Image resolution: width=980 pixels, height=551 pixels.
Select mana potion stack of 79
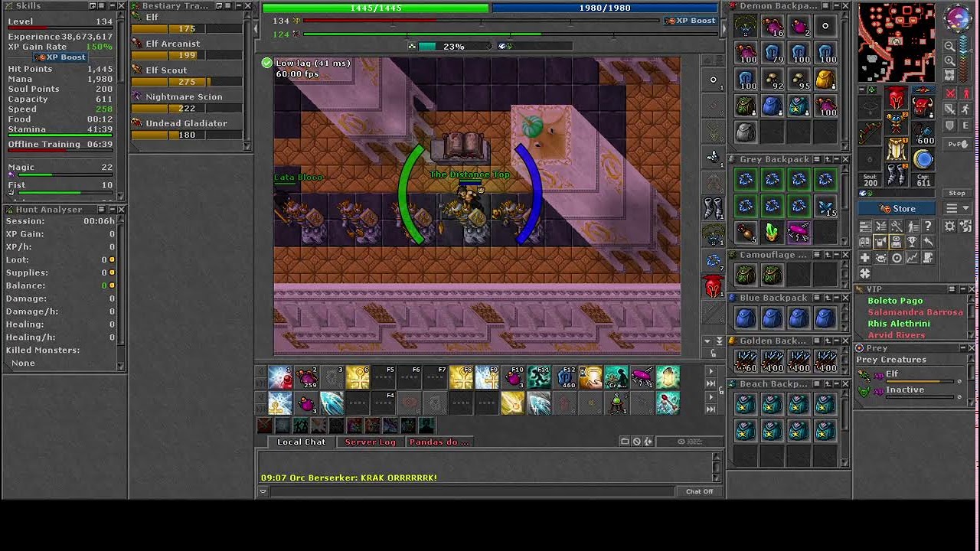tap(772, 54)
